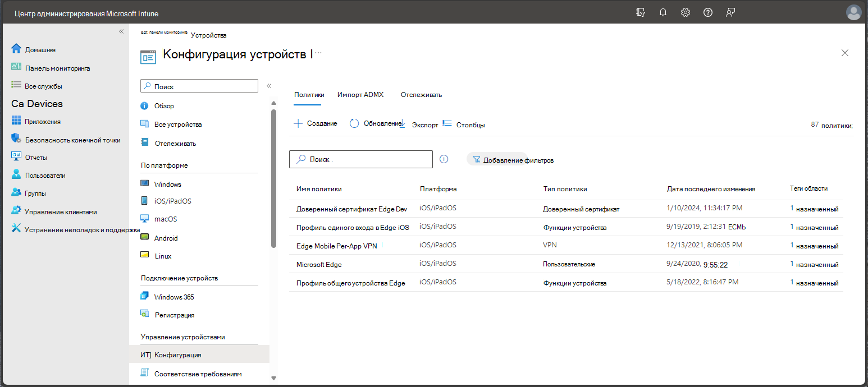Viewport: 868px width, 387px height.
Task: Close the Конфигурация устройств blade
Action: (845, 53)
